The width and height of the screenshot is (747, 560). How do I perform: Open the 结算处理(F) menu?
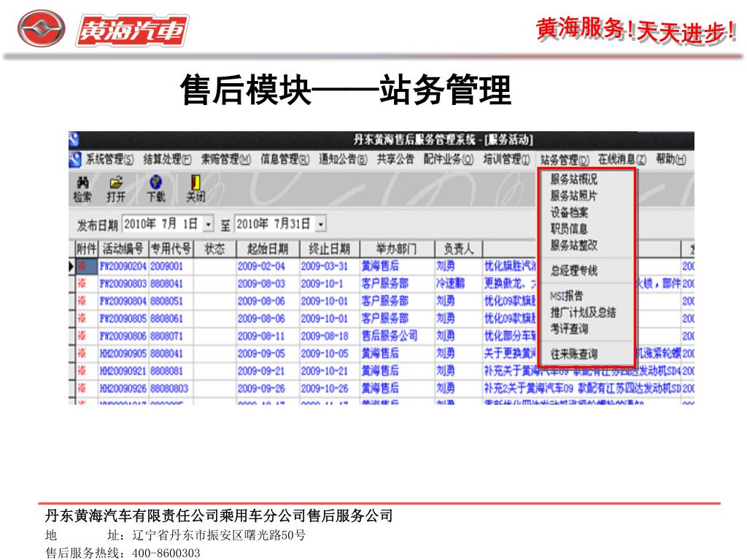click(168, 159)
